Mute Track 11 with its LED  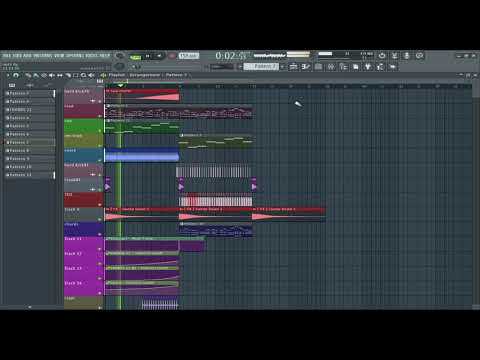(100, 249)
